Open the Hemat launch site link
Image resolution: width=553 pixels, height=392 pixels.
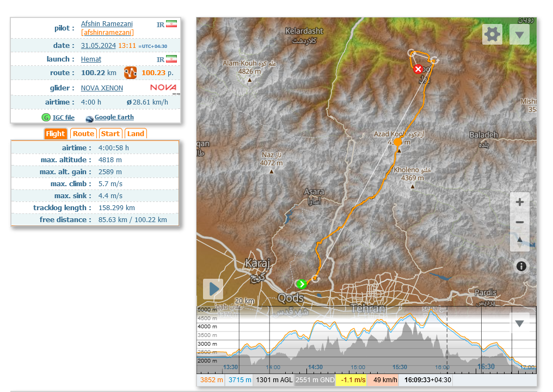(91, 59)
